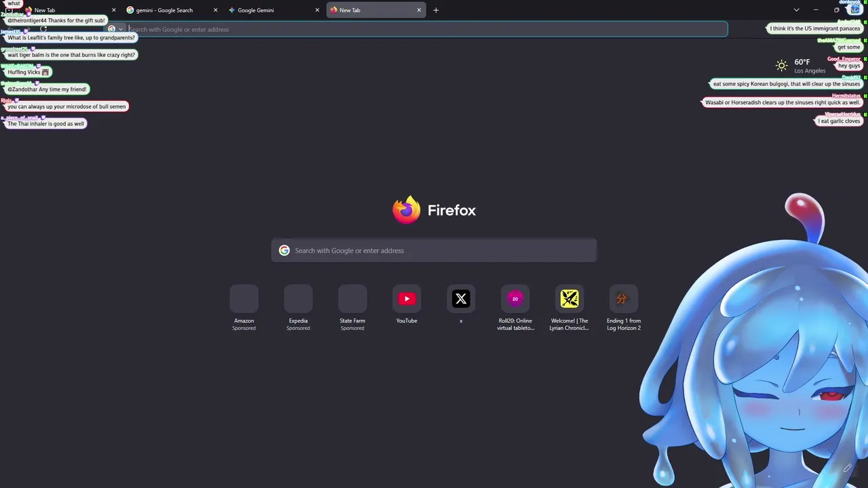Click chat message about spicy Korean bulgogi
868x488 pixels.
click(787, 84)
